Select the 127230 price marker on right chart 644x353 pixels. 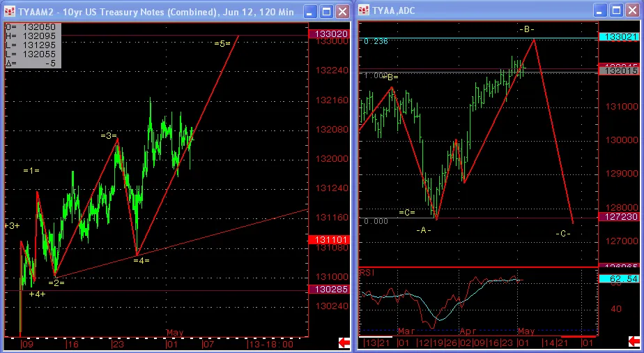[617, 218]
